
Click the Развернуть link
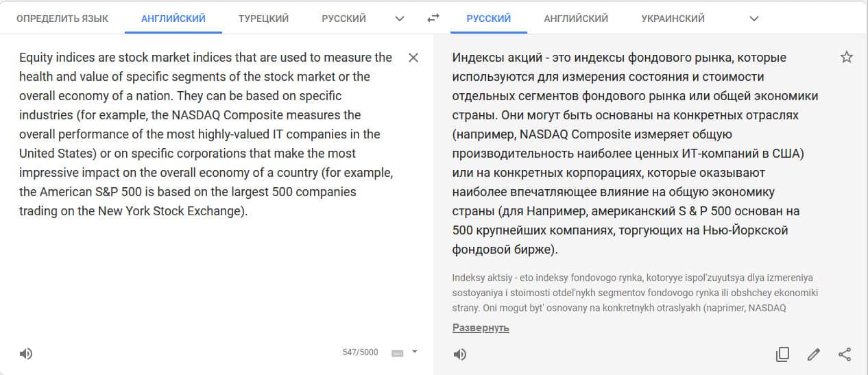click(x=481, y=328)
